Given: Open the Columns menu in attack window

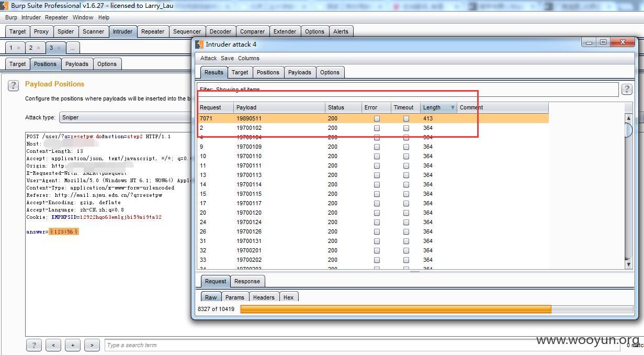Looking at the screenshot, I should (248, 58).
